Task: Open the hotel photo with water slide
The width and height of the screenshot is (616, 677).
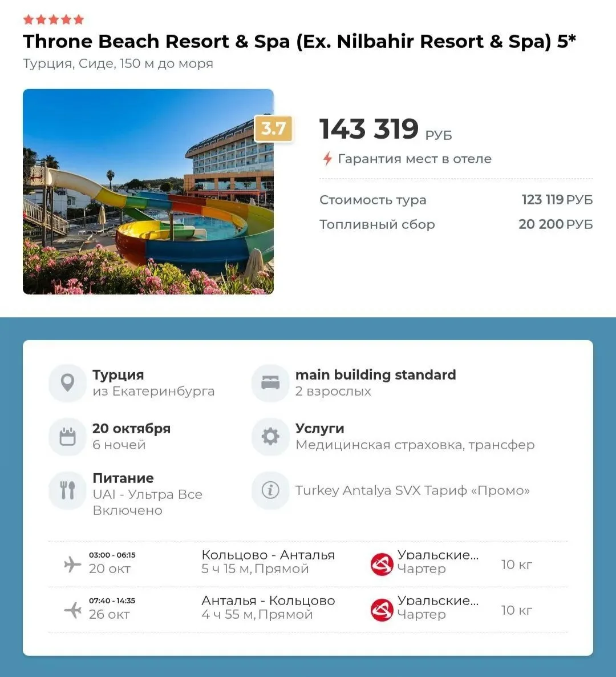Action: pyautogui.click(x=148, y=192)
